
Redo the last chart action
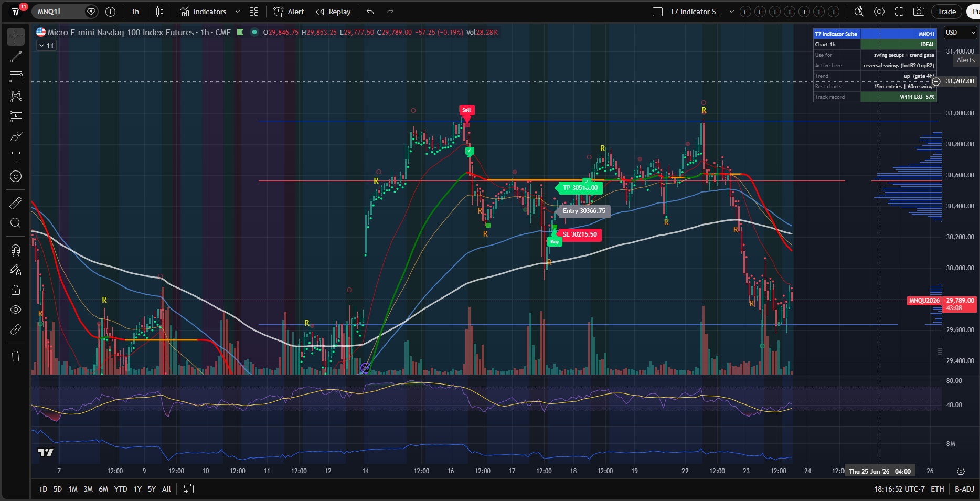pos(390,12)
